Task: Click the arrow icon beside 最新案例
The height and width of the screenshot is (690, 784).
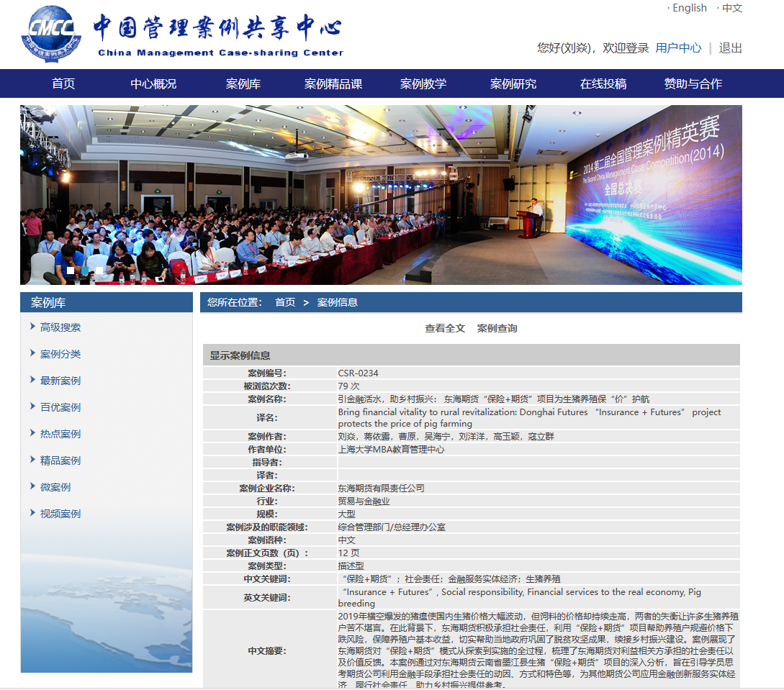Action: coord(33,380)
